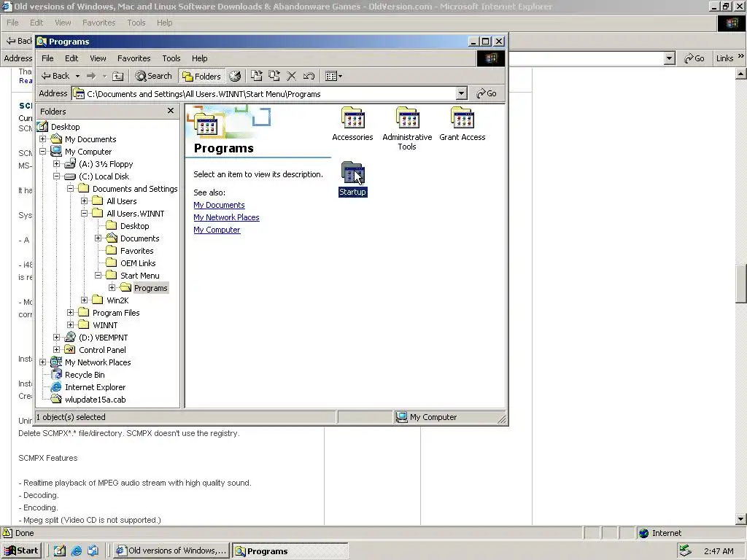This screenshot has width=747, height=560.
Task: Click the Delete toolbar icon
Action: click(x=292, y=76)
